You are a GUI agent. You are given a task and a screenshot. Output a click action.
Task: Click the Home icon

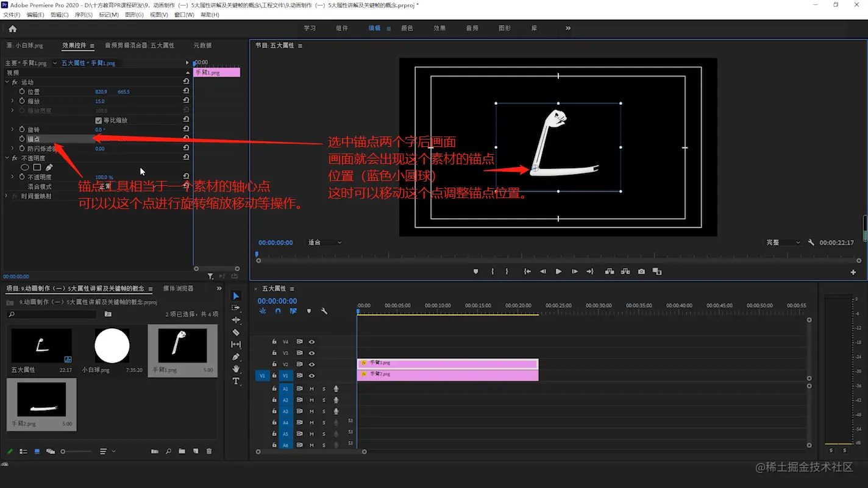12,29
